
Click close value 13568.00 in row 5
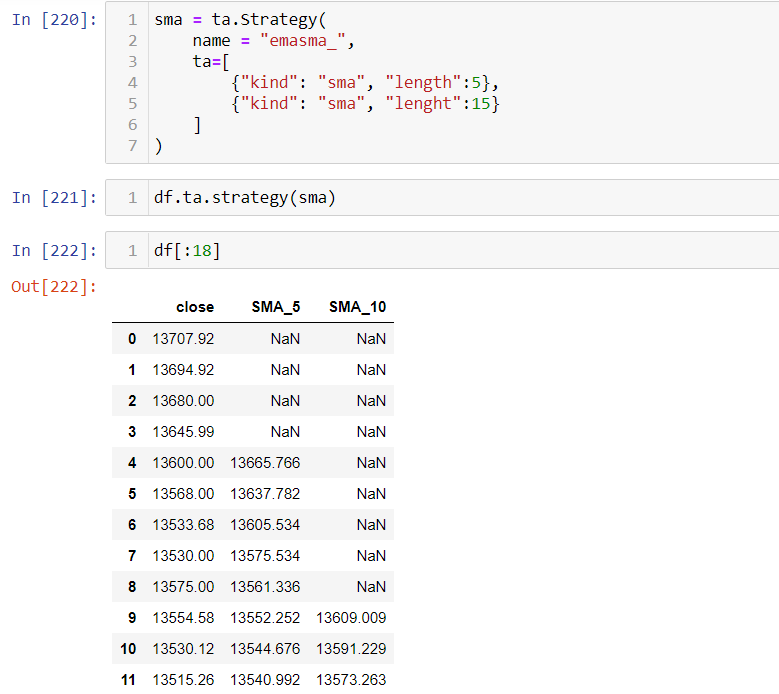click(x=183, y=494)
